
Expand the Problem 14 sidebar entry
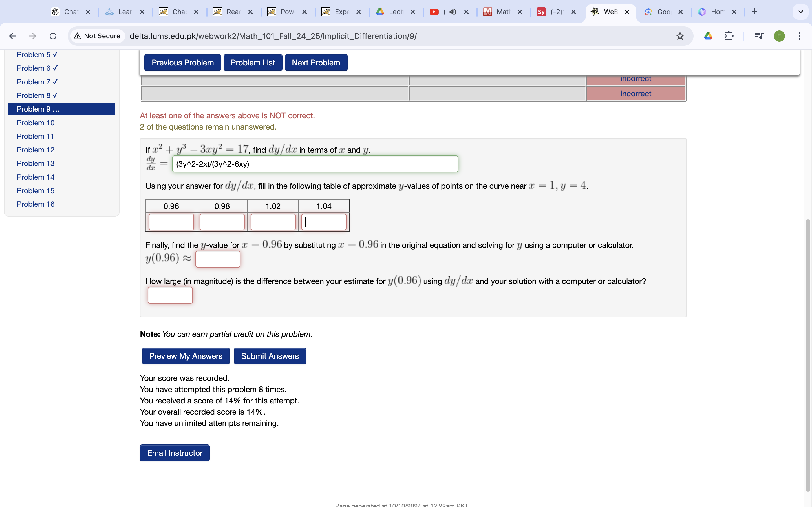tap(35, 176)
